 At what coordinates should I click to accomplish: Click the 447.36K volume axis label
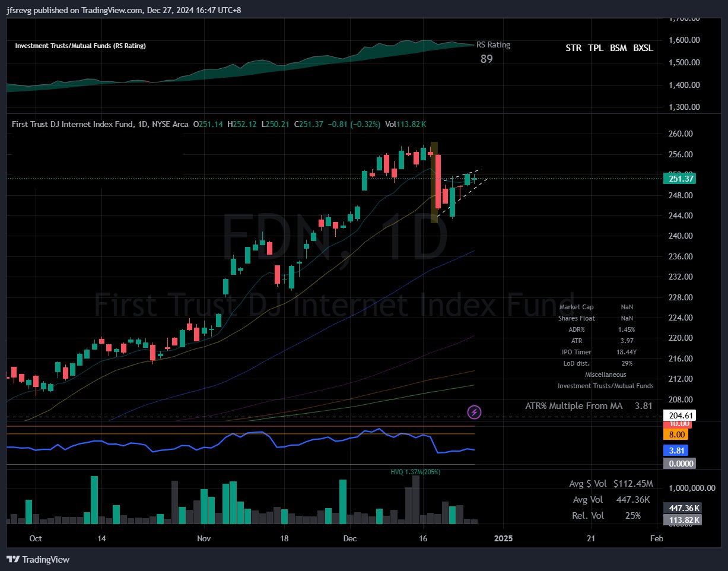[x=684, y=508]
